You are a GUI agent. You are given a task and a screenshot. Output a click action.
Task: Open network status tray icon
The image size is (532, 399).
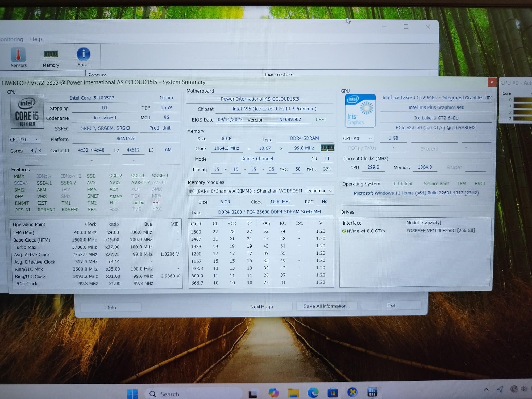tap(514, 389)
